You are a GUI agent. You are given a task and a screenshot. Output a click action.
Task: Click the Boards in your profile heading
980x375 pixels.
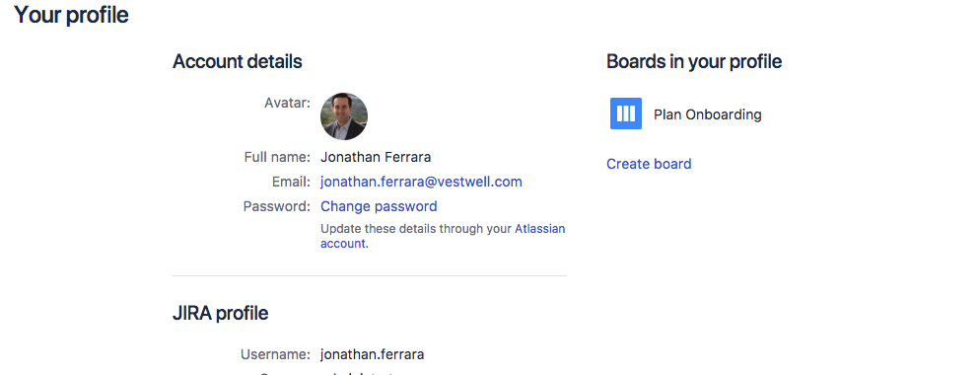pyautogui.click(x=694, y=62)
